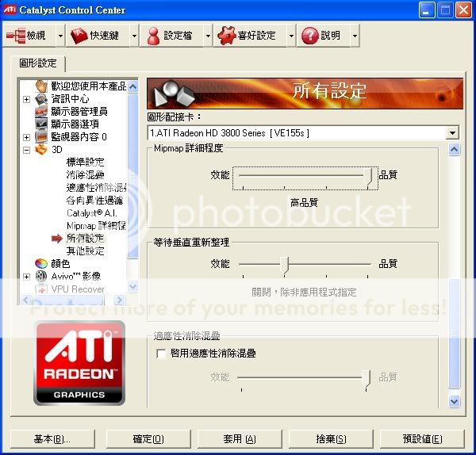The height and width of the screenshot is (455, 476).
Task: Click the VPU Recover icon
Action: [x=41, y=289]
